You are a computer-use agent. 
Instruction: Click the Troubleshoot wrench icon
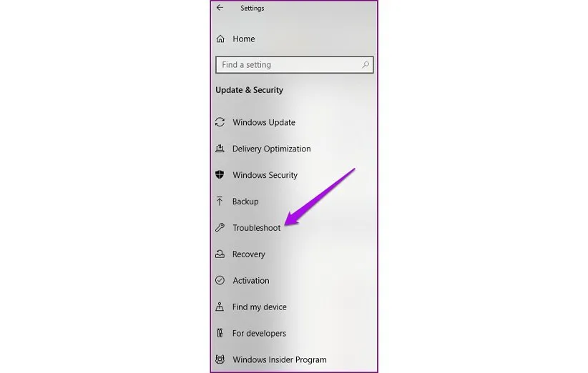[x=220, y=227]
